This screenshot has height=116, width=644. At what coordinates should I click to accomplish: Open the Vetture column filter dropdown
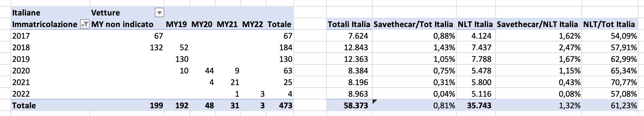[x=160, y=13]
